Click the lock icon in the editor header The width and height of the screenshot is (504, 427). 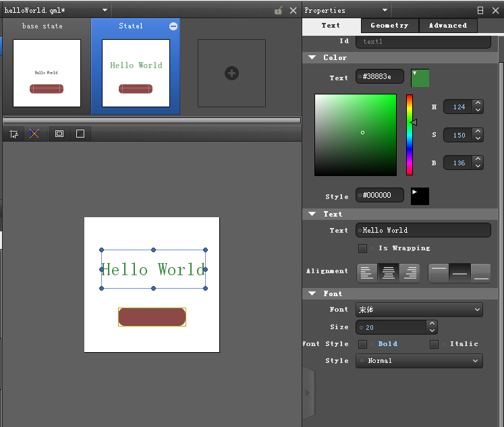click(x=279, y=11)
